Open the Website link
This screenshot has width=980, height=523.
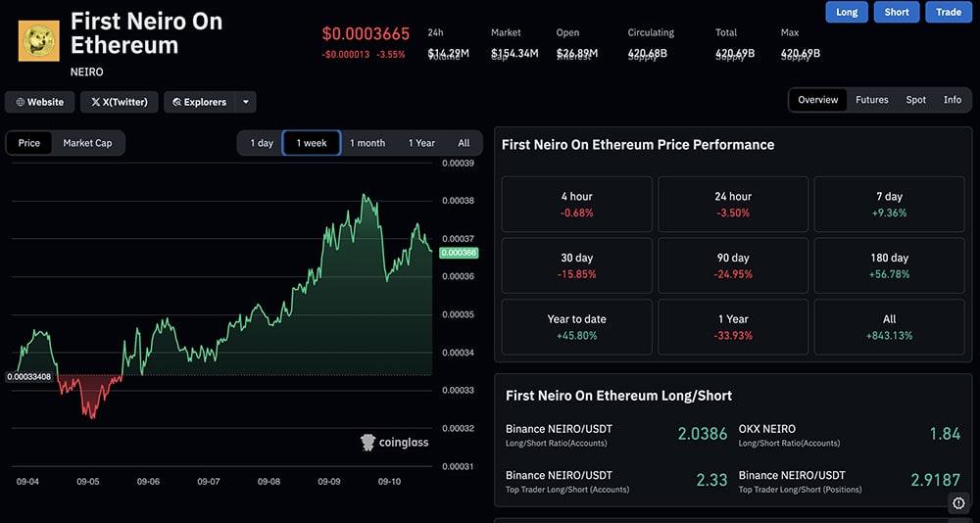click(39, 102)
